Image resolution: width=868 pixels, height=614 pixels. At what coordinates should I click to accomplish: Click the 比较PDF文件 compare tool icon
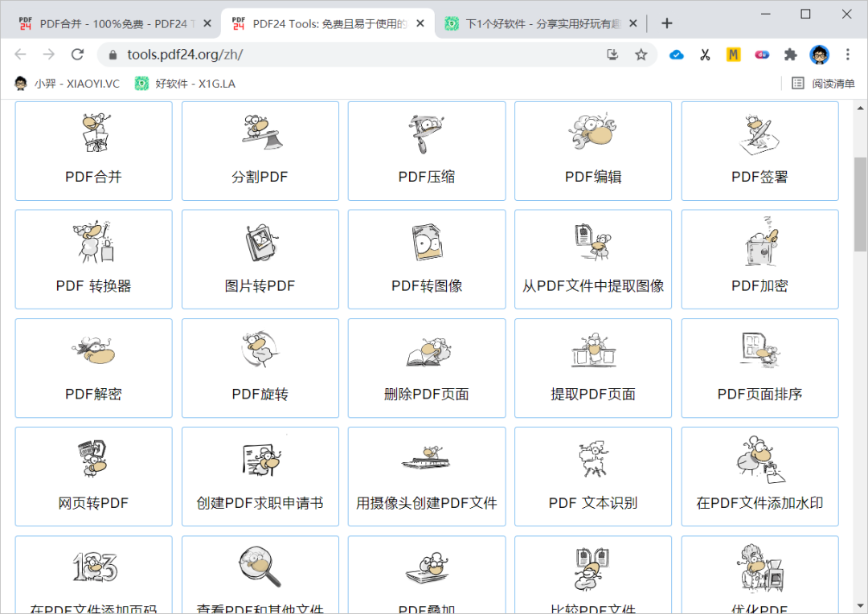593,569
